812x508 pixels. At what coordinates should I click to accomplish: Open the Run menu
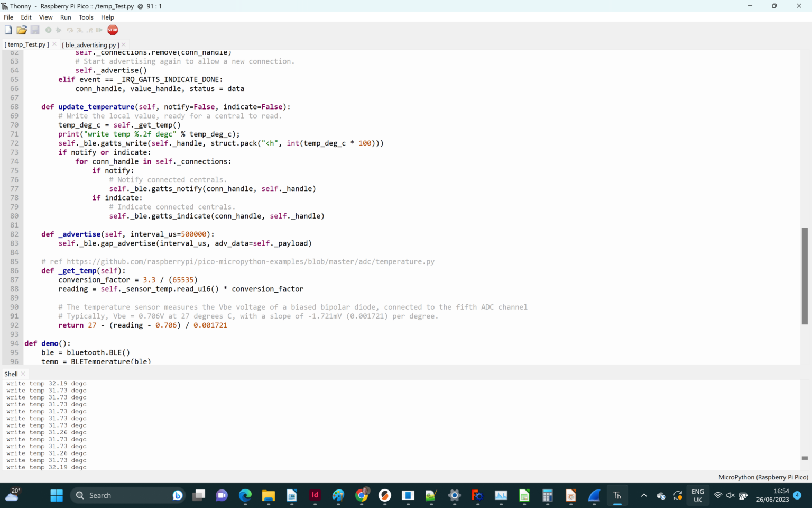(66, 17)
